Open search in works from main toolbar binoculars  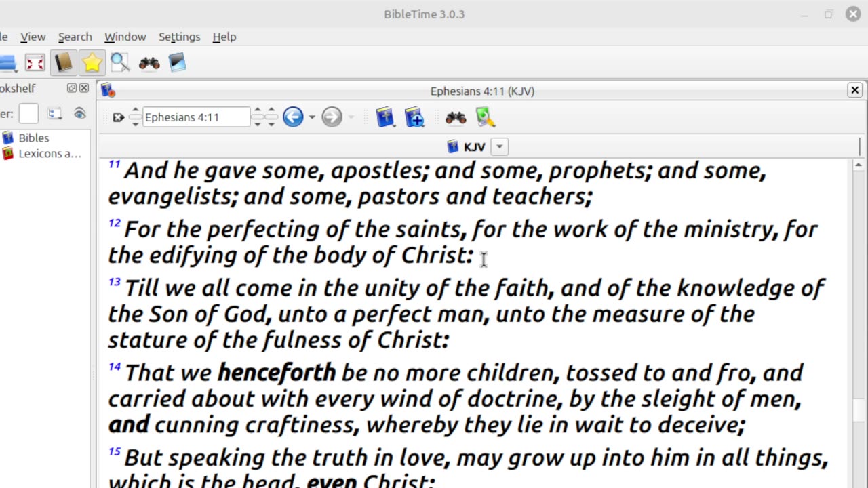click(149, 63)
